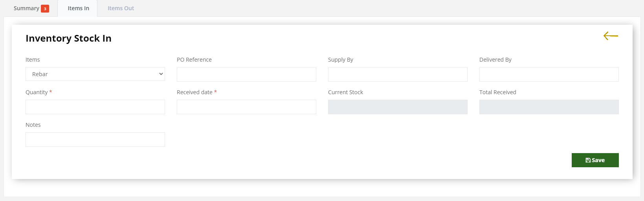
Task: Click the floppy disk icon on Save
Action: tap(588, 160)
